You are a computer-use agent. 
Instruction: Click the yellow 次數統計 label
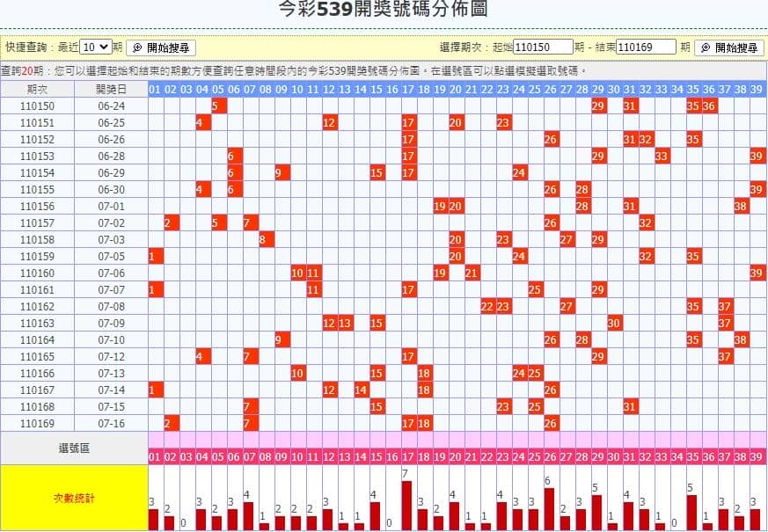pyautogui.click(x=73, y=497)
